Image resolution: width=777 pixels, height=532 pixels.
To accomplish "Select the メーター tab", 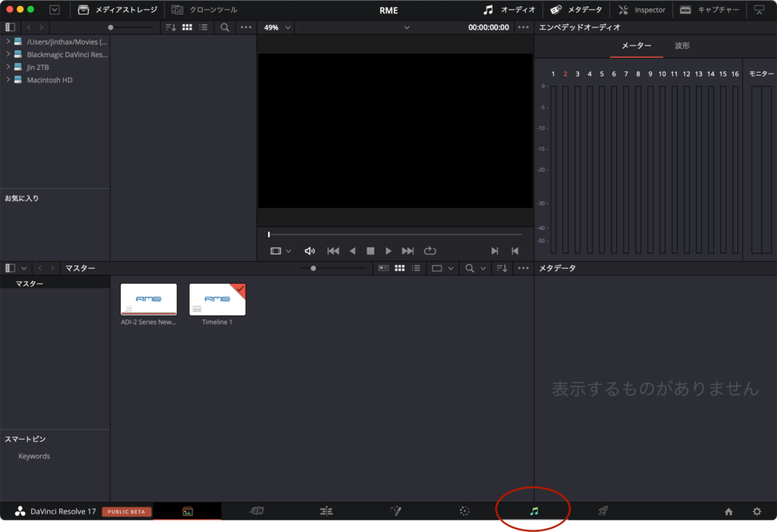I will [636, 46].
